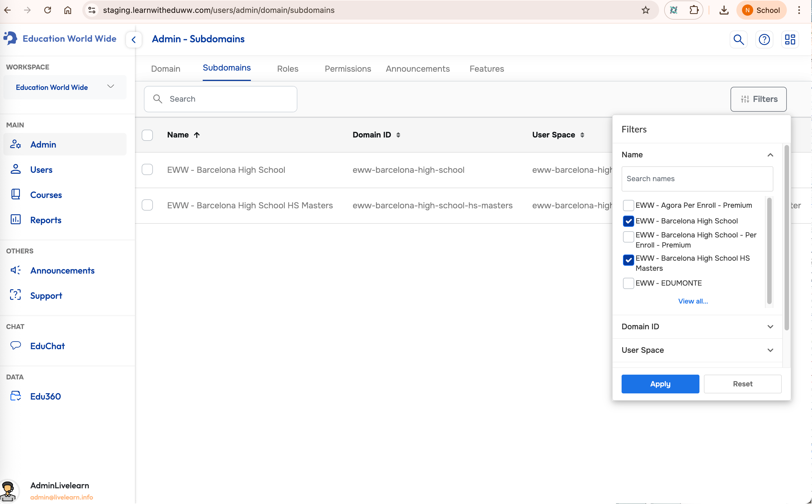812x504 pixels.
Task: Select the EWW - Barcelona High School row checkbox
Action: (147, 170)
